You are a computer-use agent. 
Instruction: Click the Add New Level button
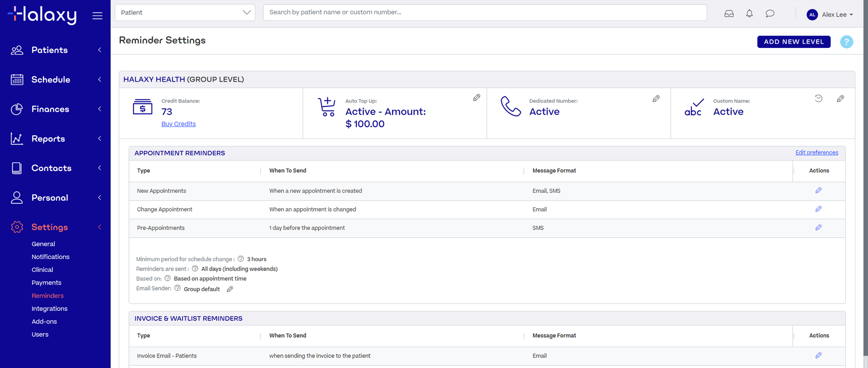coord(793,42)
